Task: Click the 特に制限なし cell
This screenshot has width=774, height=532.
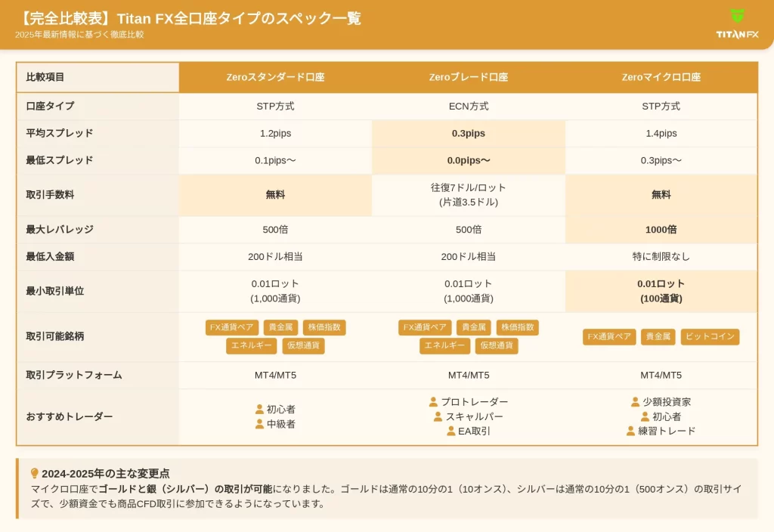Action: coord(661,257)
